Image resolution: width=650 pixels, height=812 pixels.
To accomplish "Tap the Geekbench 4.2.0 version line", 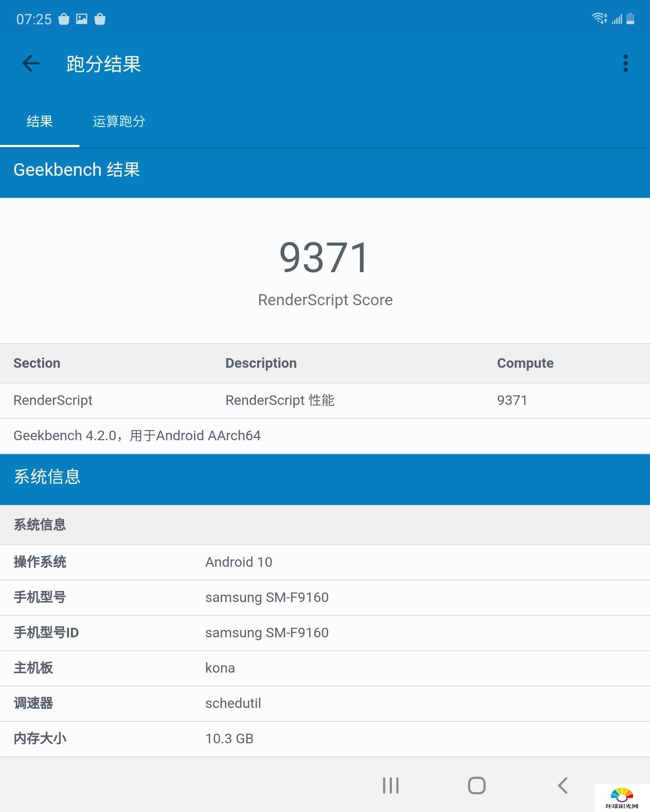I will click(x=137, y=436).
